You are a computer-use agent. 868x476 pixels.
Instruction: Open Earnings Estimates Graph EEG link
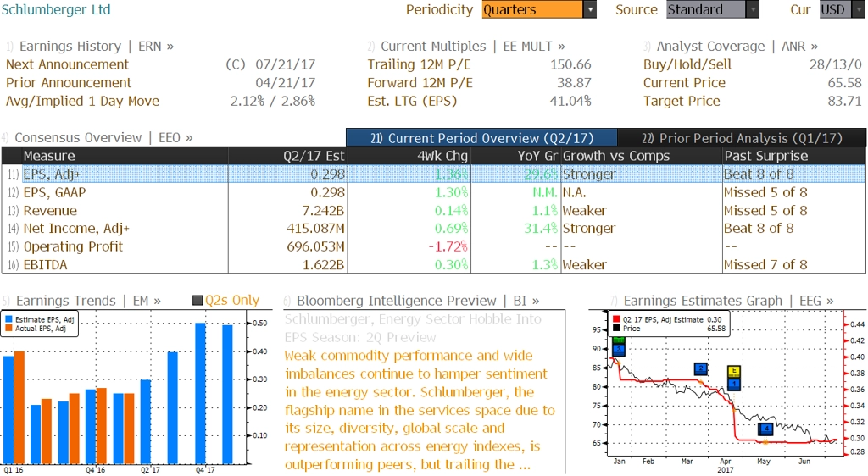click(728, 301)
